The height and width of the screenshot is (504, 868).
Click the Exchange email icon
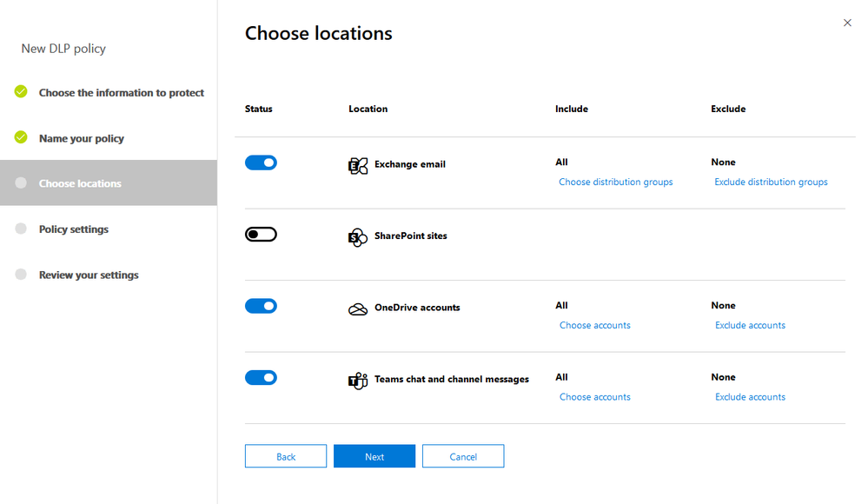click(358, 165)
